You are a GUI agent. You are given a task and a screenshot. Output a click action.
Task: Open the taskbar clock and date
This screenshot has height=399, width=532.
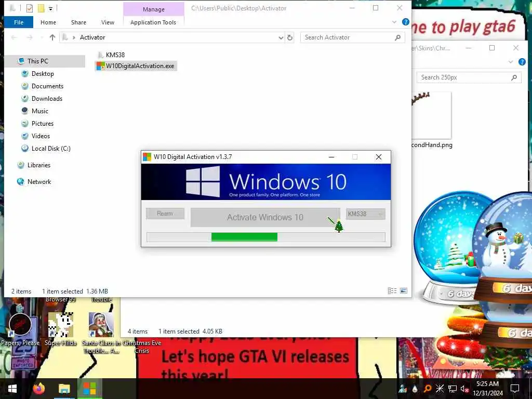click(487, 389)
